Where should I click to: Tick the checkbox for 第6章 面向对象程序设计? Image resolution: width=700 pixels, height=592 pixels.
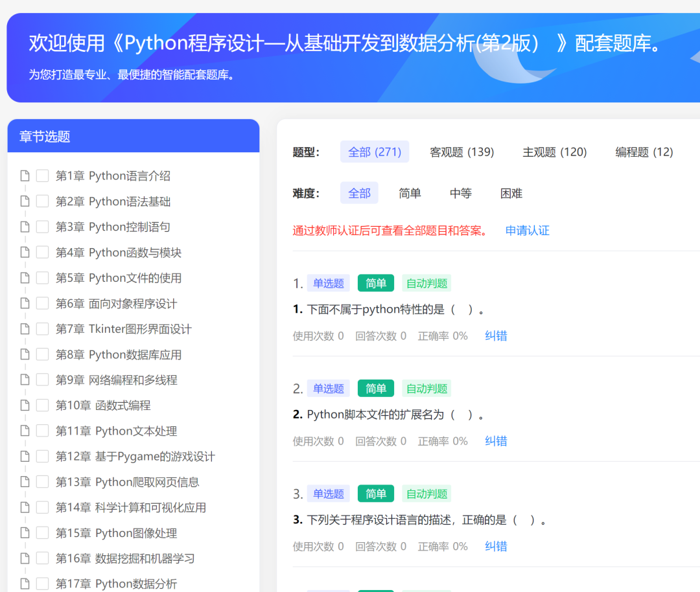pos(42,303)
